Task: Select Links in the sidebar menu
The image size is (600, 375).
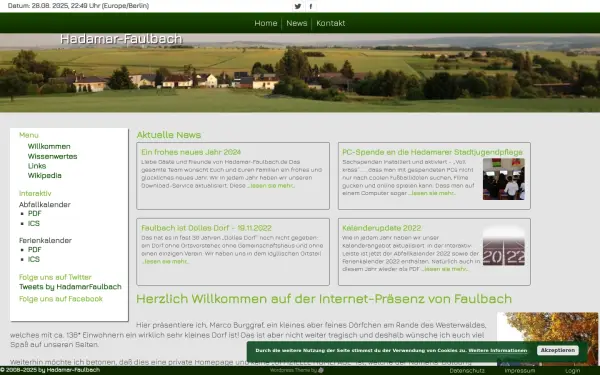Action: pyautogui.click(x=37, y=166)
